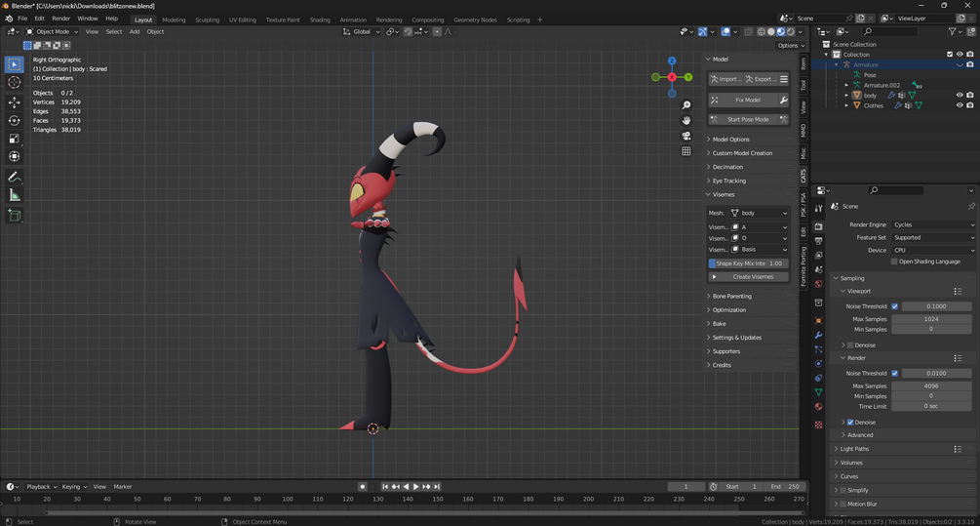Expand Light Paths section
980x526 pixels.
(x=854, y=449)
